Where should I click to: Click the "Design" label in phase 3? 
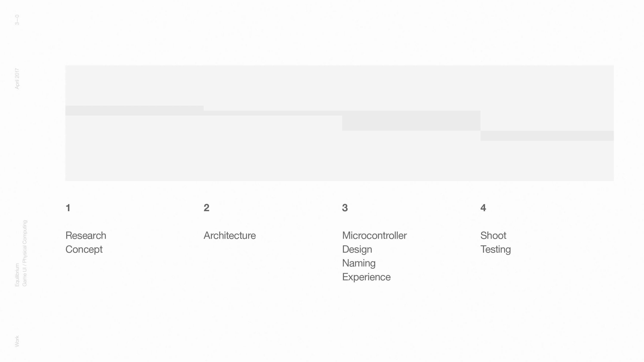[x=357, y=249]
